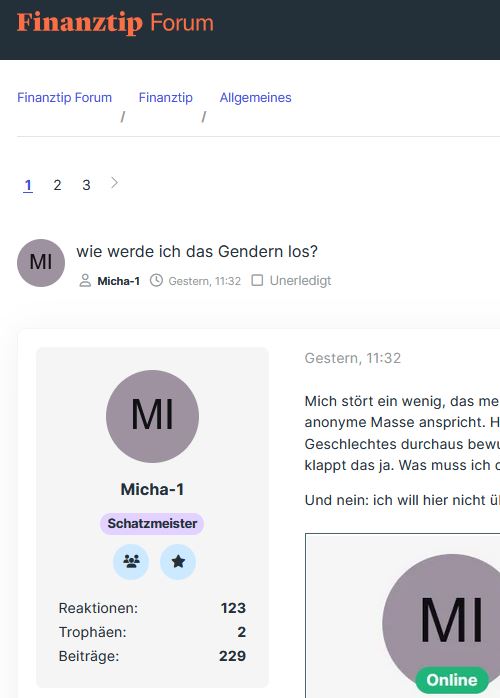500x698 pixels.
Task: Open the embedded MI avatar with Online badge
Action: point(445,623)
